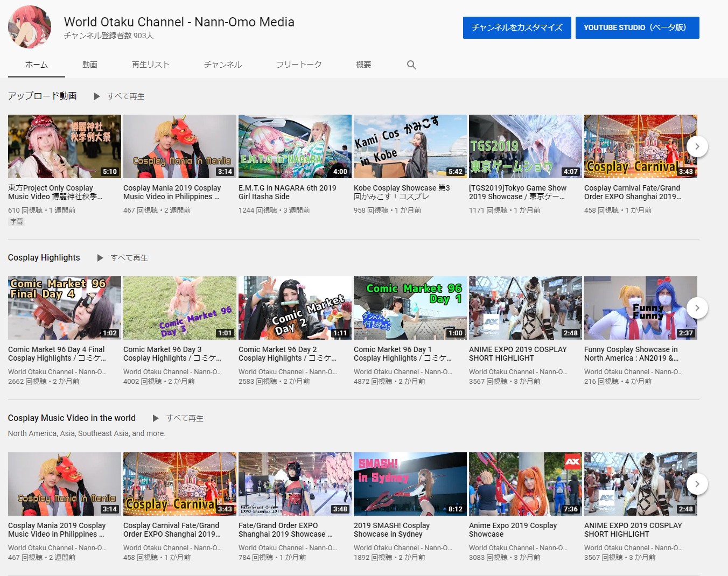
Task: Open the Comic Market Day 2 thumbnail
Action: [x=295, y=308]
